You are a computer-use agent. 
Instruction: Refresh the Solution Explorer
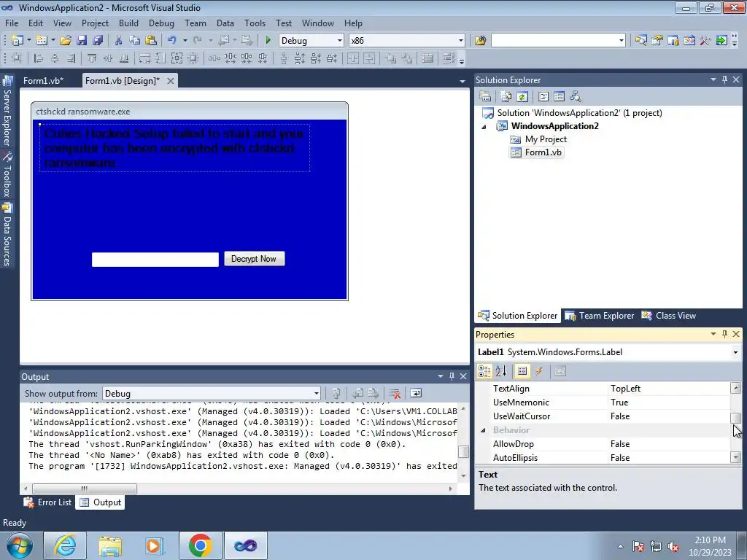coord(522,97)
